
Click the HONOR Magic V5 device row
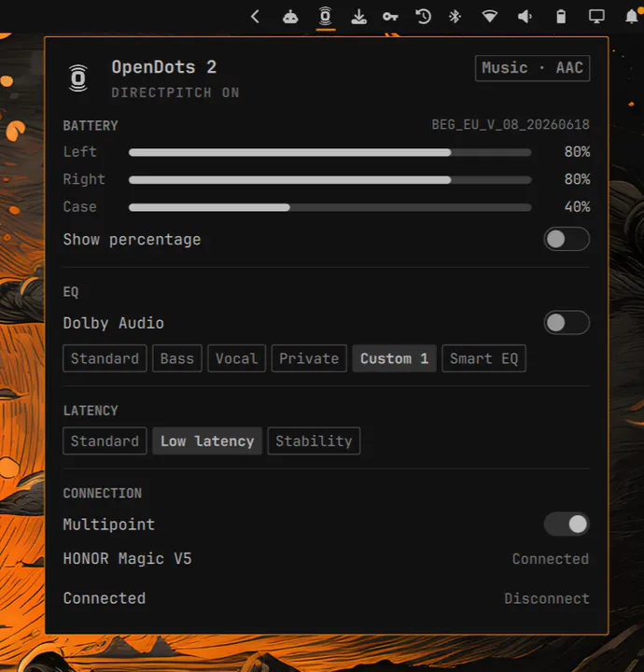(326, 558)
